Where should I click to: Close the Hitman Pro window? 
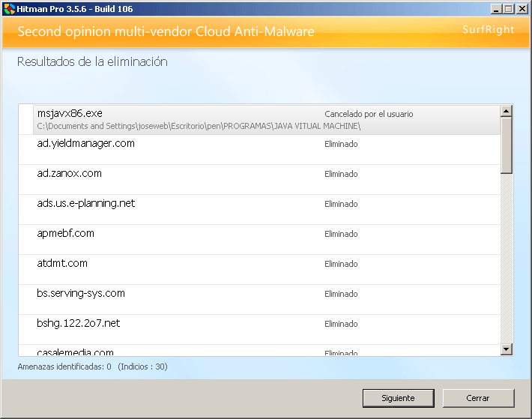pos(522,9)
